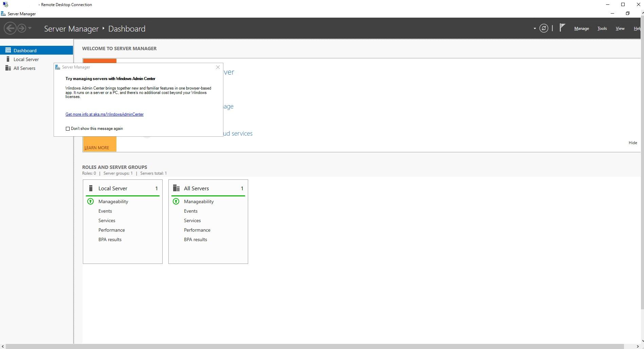Image resolution: width=644 pixels, height=349 pixels.
Task: Open the navigation history dropdown arrow
Action: pyautogui.click(x=30, y=28)
